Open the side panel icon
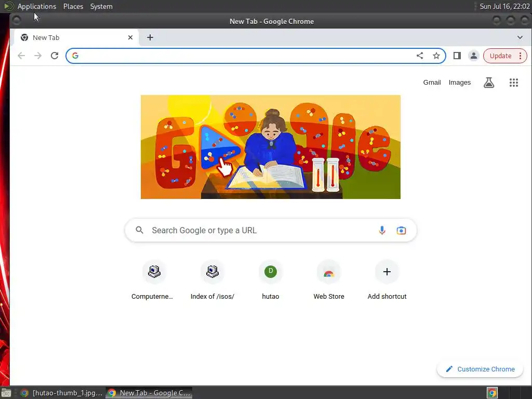Image resolution: width=532 pixels, height=399 pixels. point(457,56)
